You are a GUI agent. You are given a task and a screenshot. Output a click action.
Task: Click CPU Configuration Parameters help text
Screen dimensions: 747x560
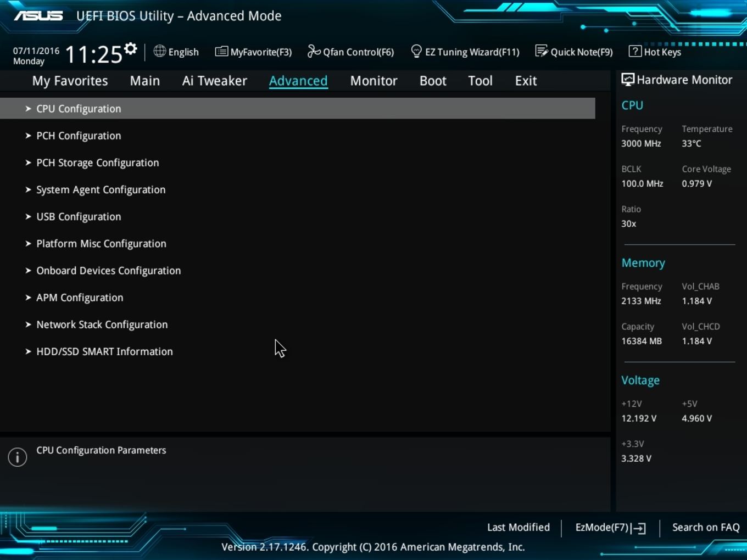(x=101, y=450)
